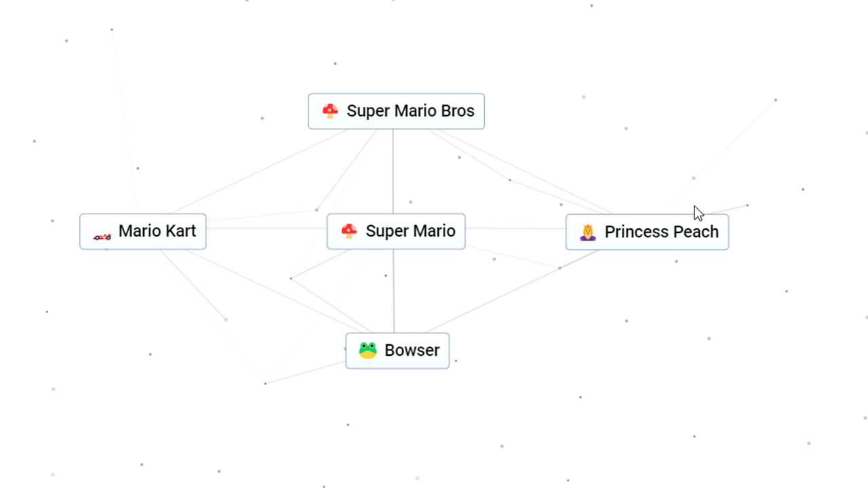Click the dot above the Princess Peach card

click(x=693, y=178)
